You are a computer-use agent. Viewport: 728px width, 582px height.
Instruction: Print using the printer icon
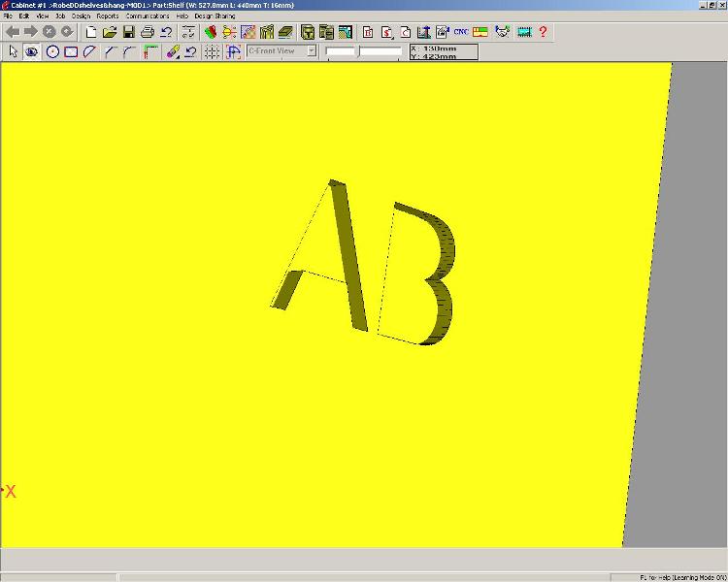click(148, 32)
